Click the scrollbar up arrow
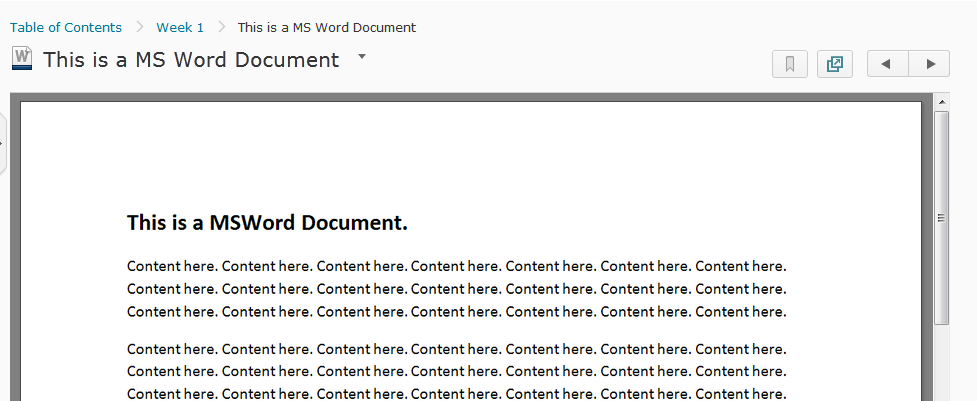This screenshot has height=401, width=977. click(941, 101)
